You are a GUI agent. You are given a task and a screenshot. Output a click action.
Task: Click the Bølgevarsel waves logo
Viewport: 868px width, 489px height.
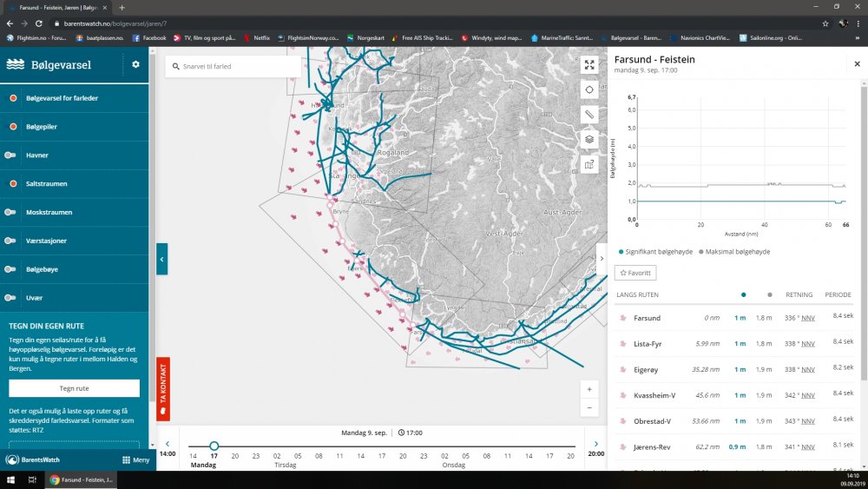pos(16,64)
